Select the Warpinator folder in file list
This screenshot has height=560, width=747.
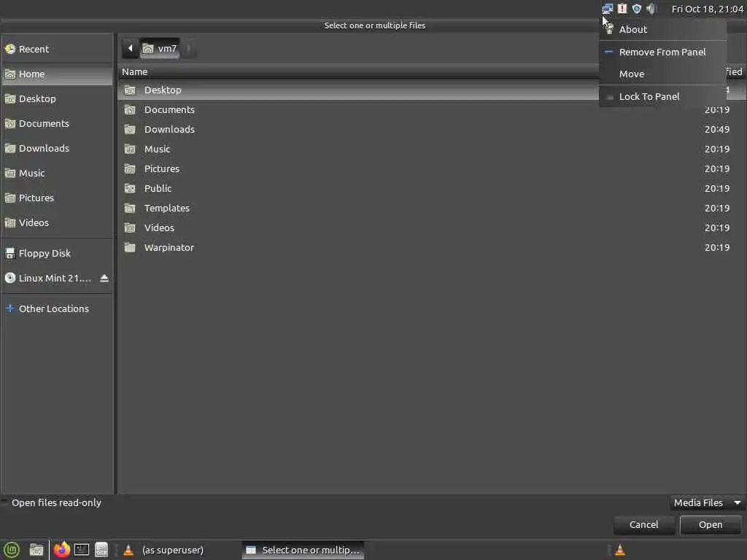tap(432, 248)
